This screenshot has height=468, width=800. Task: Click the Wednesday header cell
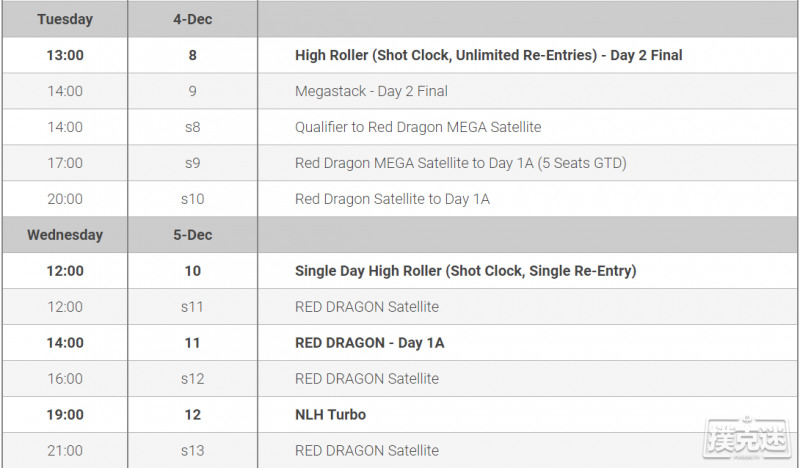pos(65,235)
